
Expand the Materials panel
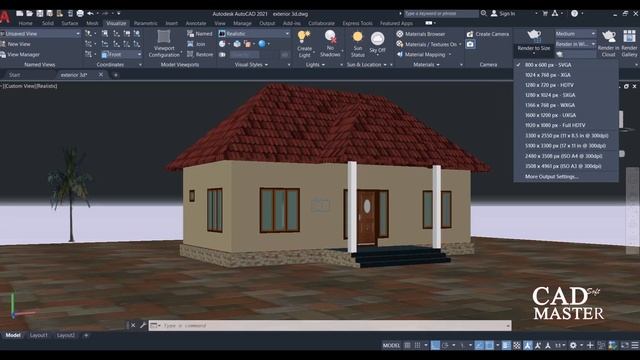tap(426, 64)
